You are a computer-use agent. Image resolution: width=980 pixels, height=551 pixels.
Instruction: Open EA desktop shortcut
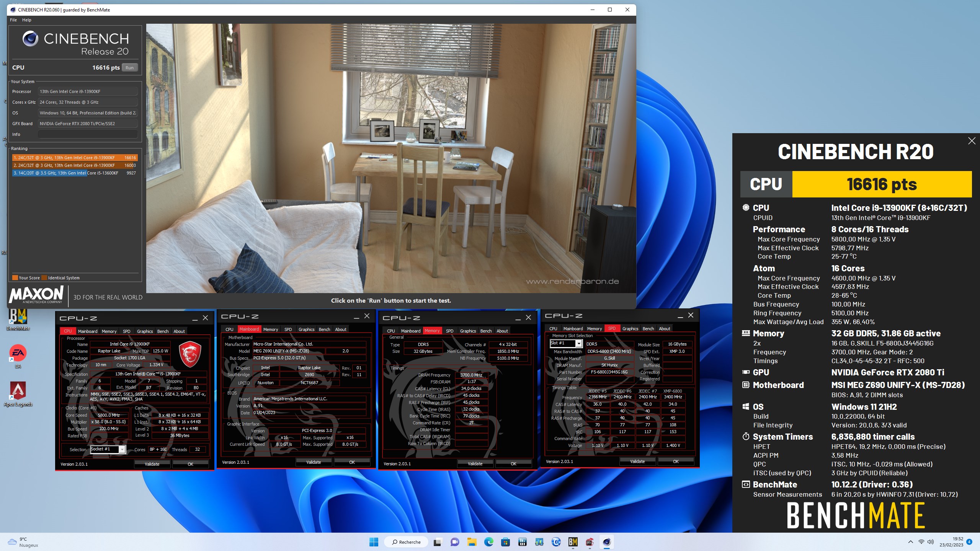(18, 357)
